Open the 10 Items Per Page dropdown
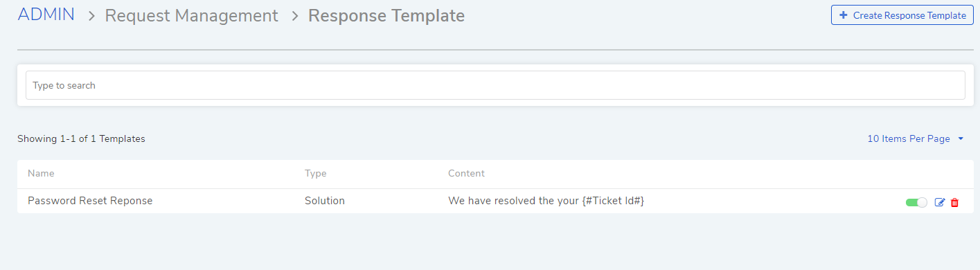Screen dimensions: 980x270 pyautogui.click(x=916, y=138)
